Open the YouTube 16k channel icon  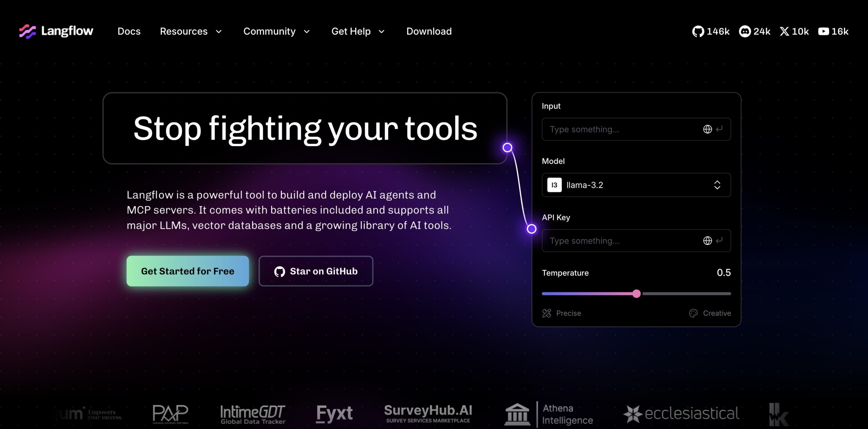pos(823,32)
